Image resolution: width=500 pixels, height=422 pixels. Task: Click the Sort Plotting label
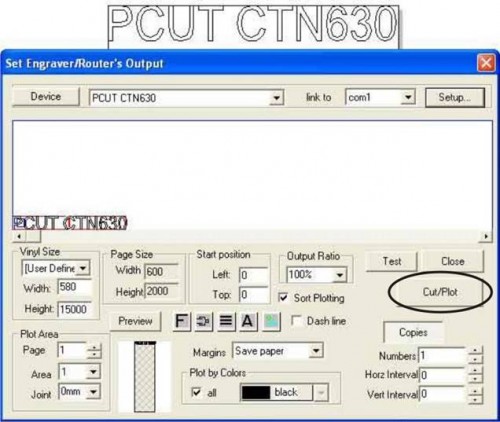319,298
